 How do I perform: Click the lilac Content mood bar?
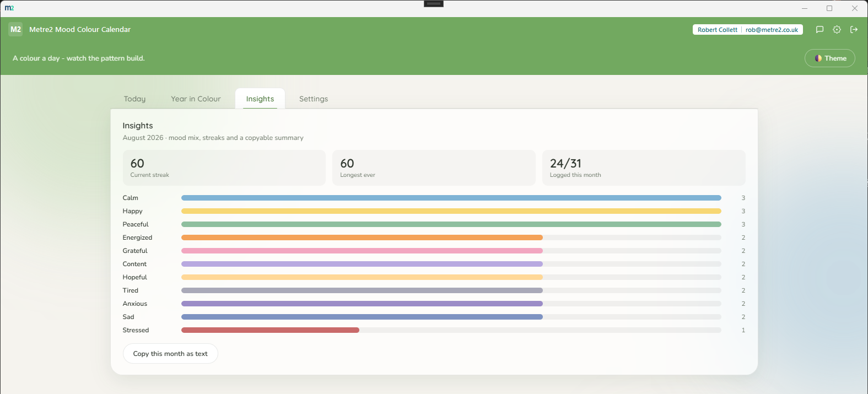(x=362, y=264)
